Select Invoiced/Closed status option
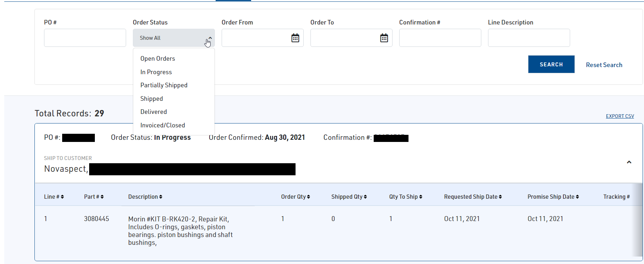This screenshot has width=644, height=264. click(x=163, y=125)
